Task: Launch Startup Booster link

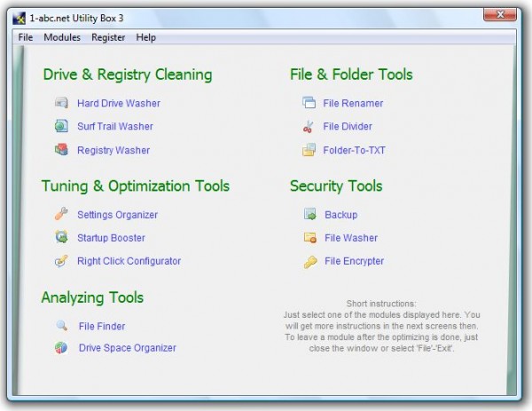Action: (x=111, y=238)
